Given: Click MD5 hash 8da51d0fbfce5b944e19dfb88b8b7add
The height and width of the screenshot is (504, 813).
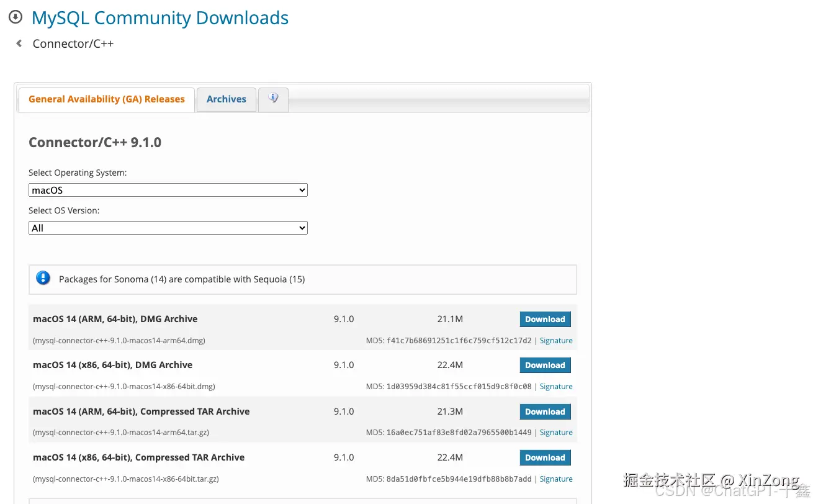Looking at the screenshot, I should click(459, 479).
